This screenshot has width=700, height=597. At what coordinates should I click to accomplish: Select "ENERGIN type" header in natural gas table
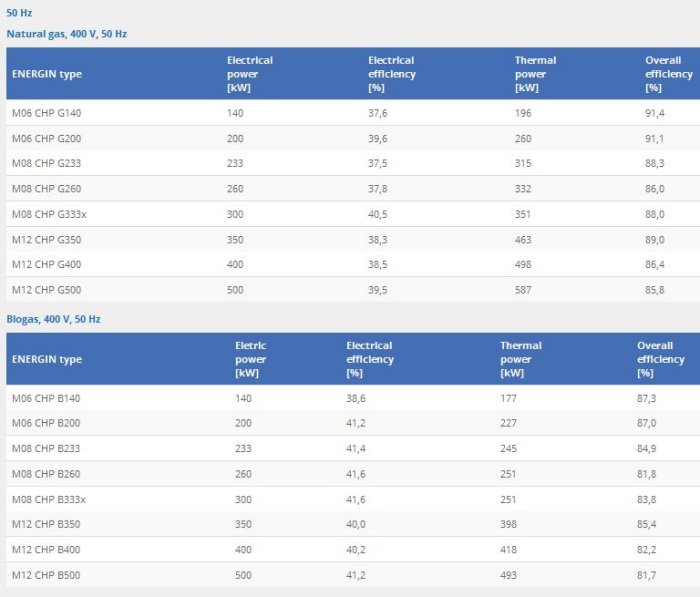point(47,74)
